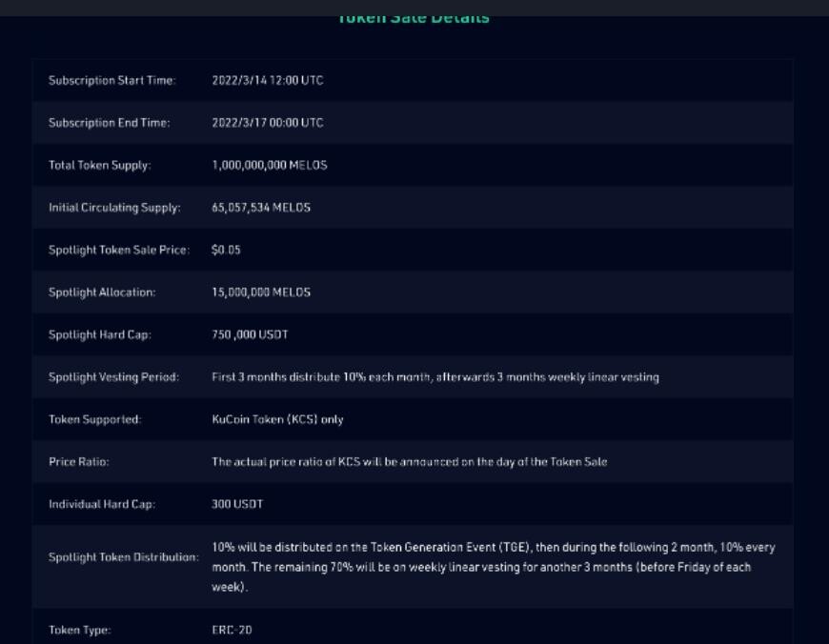Click the 'Subscription Start Time:' label
This screenshot has width=829, height=644.
click(112, 80)
